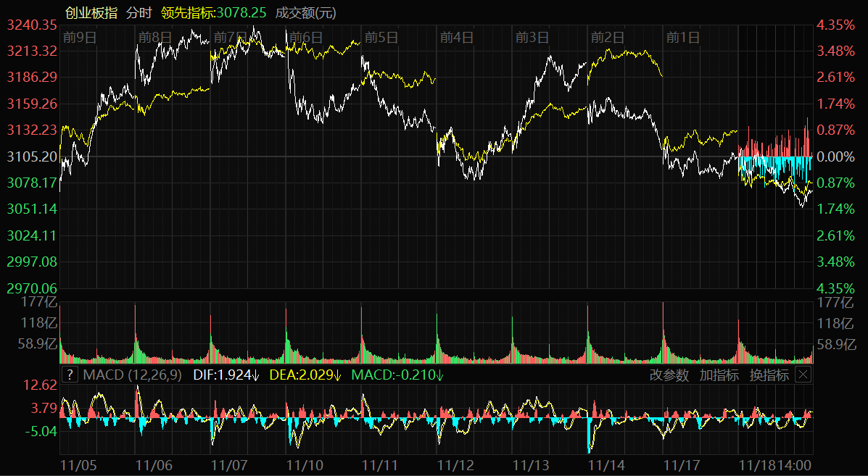Select the 前1日 day marker

coord(682,37)
